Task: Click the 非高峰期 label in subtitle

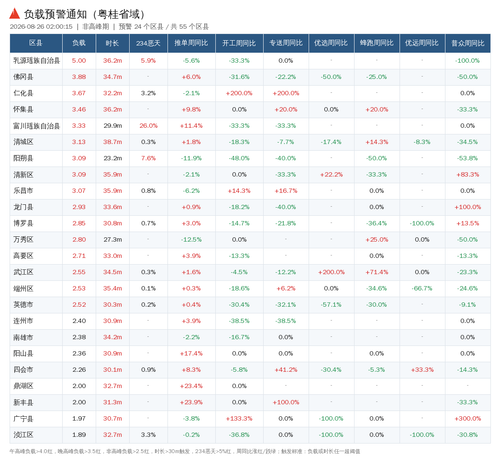Action: (x=96, y=27)
